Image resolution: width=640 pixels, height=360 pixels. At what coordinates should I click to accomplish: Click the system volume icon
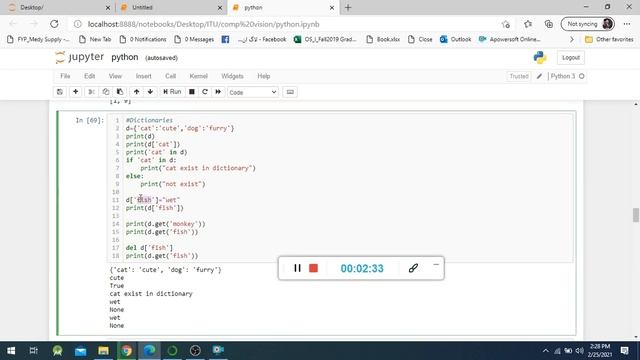580,351
